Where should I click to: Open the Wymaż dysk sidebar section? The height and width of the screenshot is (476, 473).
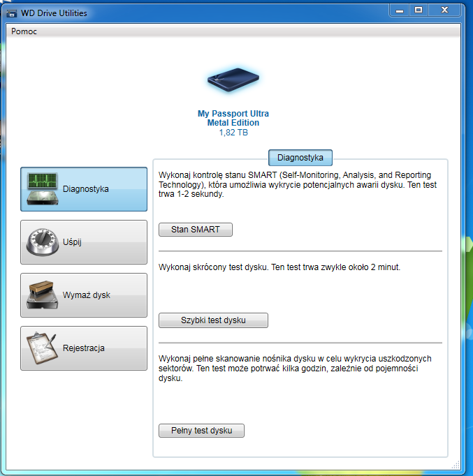pyautogui.click(x=84, y=295)
